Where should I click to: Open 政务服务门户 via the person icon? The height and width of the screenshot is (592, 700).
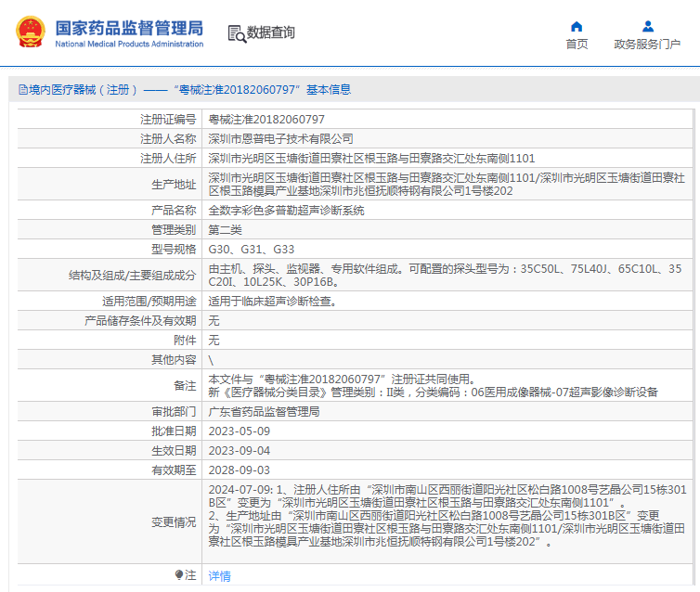648,27
